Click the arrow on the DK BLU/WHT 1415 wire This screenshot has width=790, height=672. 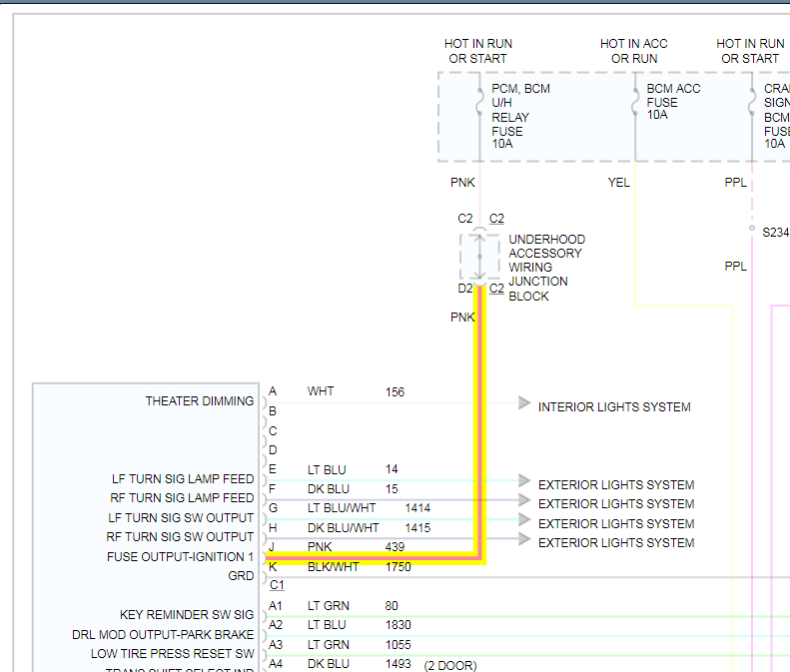pyautogui.click(x=524, y=539)
